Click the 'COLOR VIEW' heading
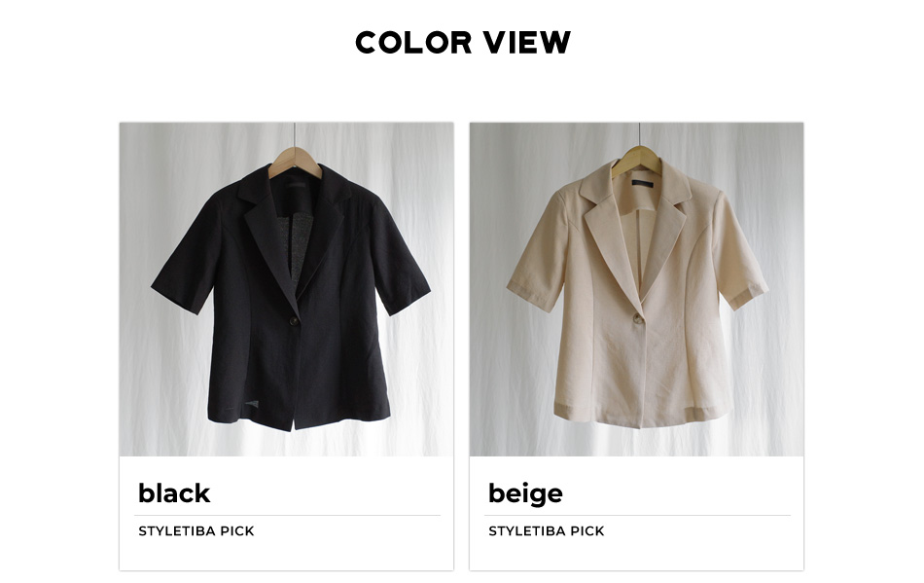 coord(463,43)
